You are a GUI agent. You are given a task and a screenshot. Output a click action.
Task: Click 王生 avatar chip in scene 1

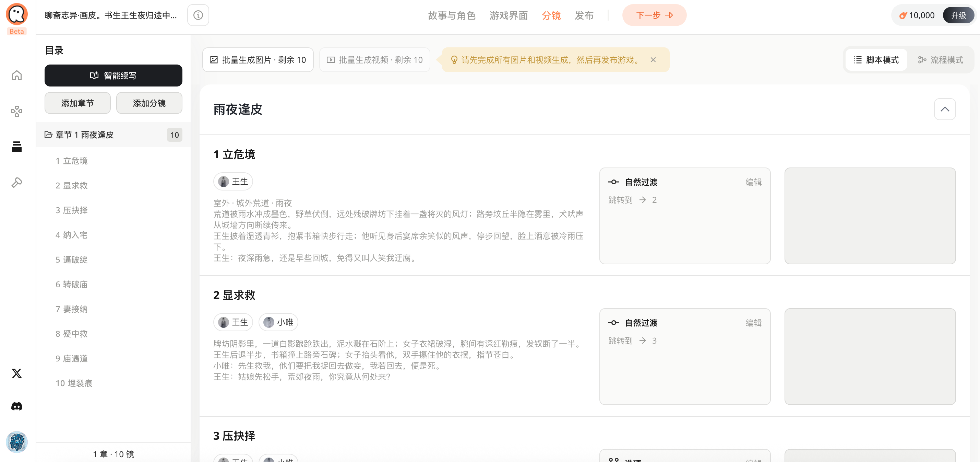233,182
